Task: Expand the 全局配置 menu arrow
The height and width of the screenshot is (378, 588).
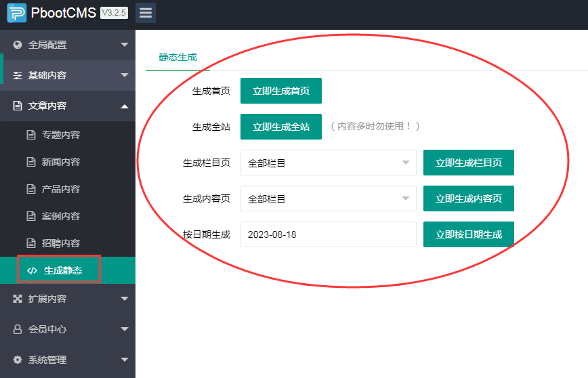Action: [124, 45]
